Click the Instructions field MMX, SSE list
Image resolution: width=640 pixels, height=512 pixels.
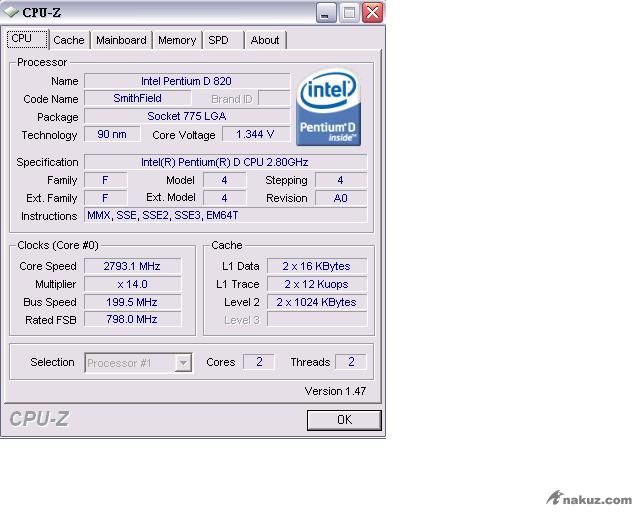click(225, 215)
